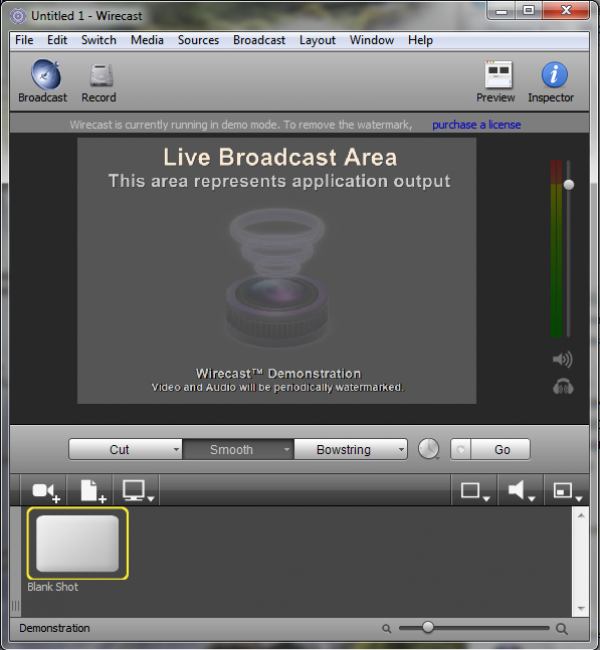Viewport: 600px width, 650px height.
Task: Click the add camera shot icon
Action: (x=46, y=492)
